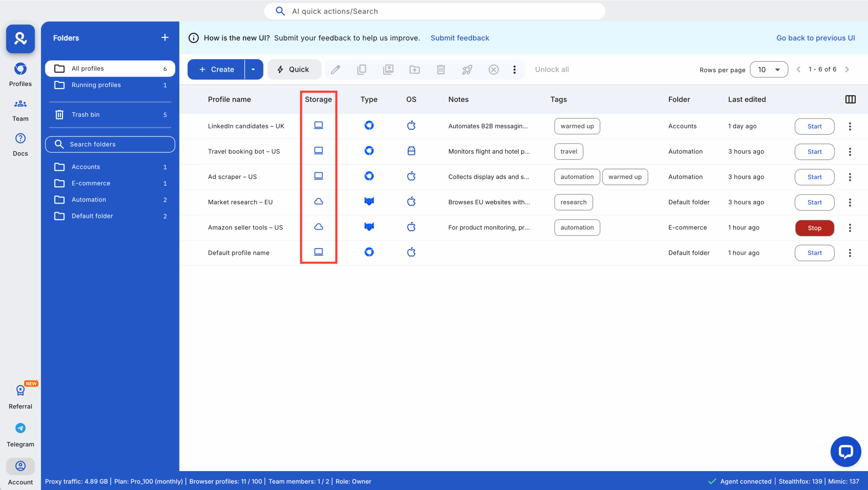Stop the Amazon seller tools profile
The image size is (868, 490).
[x=814, y=228]
